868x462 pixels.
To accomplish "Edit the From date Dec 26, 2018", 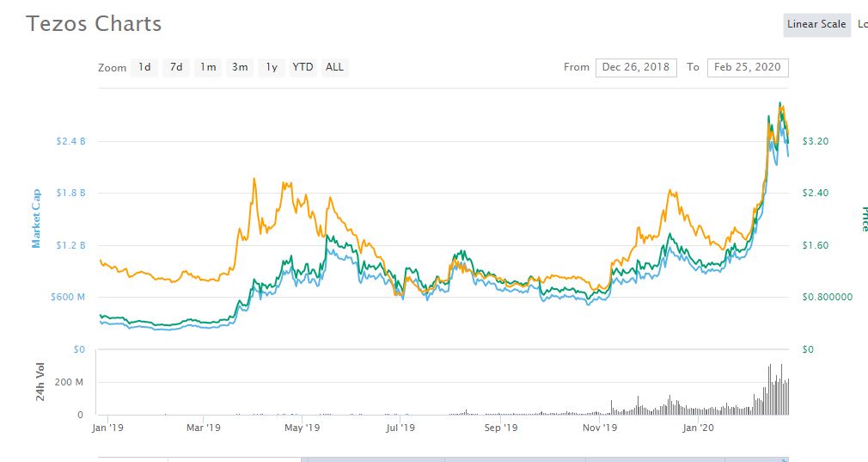I will [x=636, y=68].
